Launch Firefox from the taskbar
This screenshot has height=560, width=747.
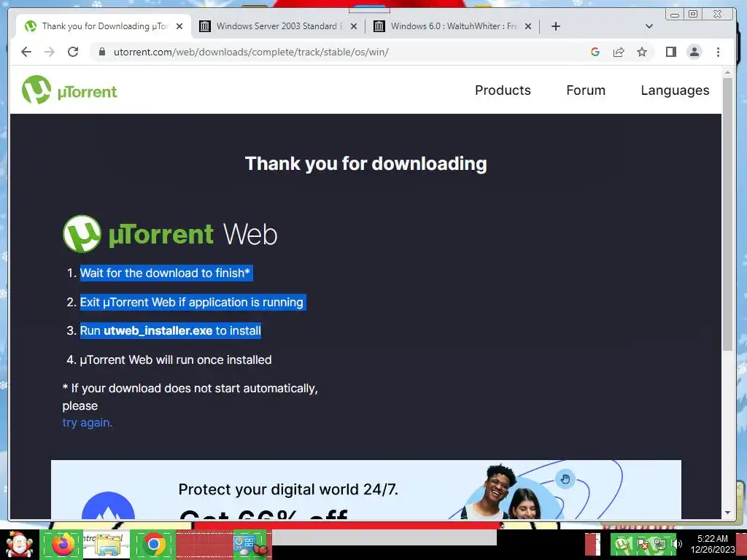[x=63, y=544]
